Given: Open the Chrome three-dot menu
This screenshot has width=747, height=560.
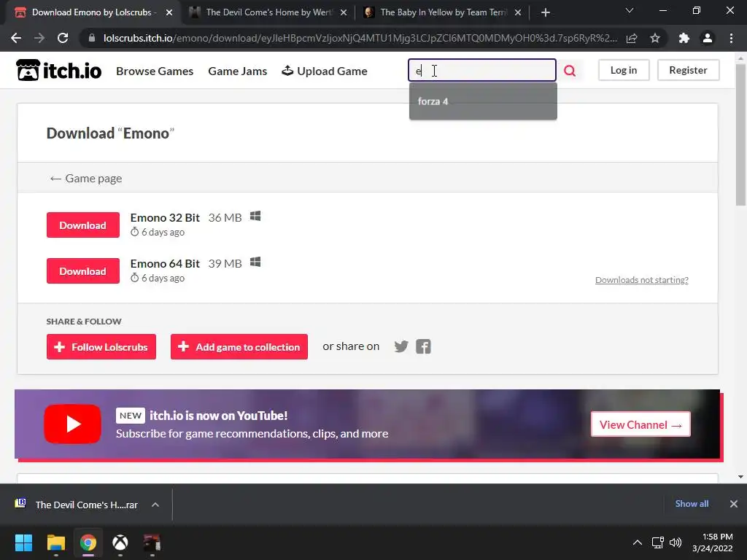Looking at the screenshot, I should click(x=731, y=38).
